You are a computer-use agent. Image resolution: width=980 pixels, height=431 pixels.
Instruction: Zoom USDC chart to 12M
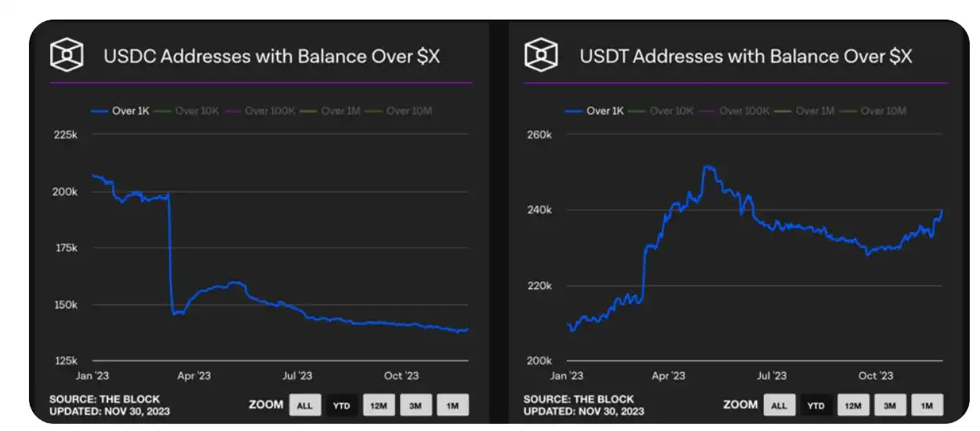click(379, 405)
